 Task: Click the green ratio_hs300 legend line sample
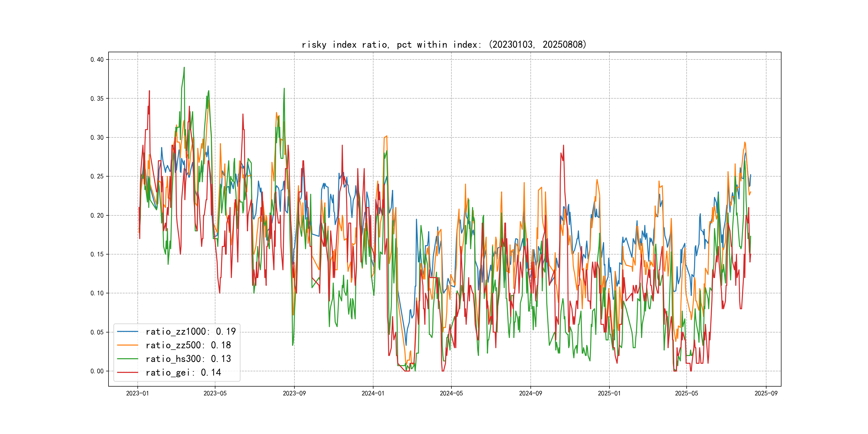(x=127, y=359)
